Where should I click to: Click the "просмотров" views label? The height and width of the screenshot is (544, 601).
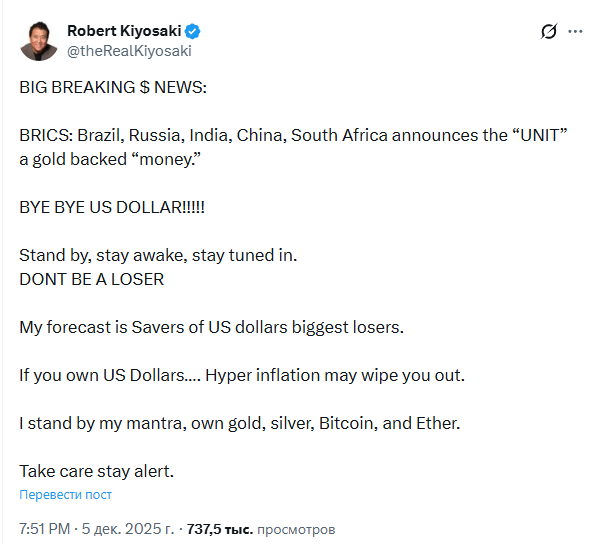click(x=296, y=528)
